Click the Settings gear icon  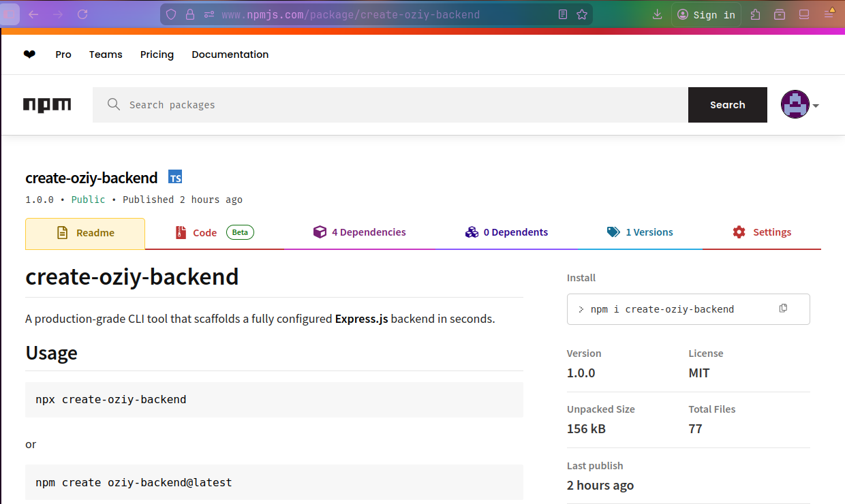pos(739,232)
